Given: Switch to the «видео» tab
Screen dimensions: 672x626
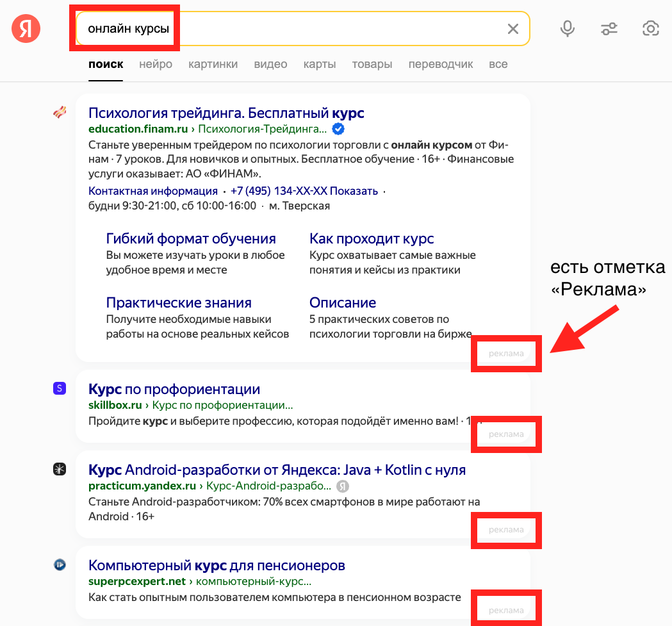Looking at the screenshot, I should [x=270, y=64].
